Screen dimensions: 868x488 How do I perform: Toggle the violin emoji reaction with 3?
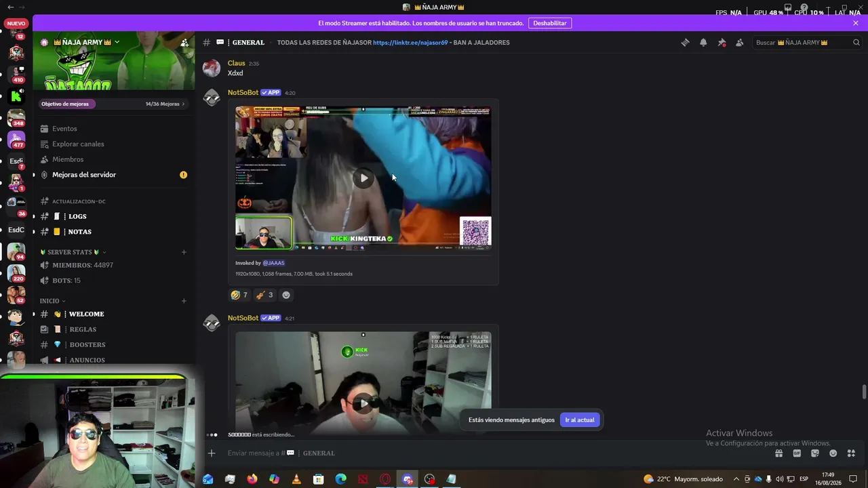pyautogui.click(x=264, y=295)
